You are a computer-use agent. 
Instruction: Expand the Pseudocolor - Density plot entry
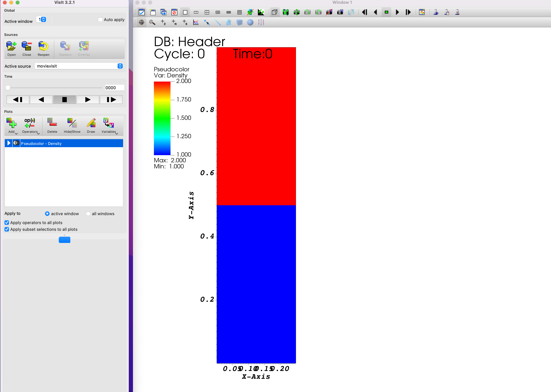(x=9, y=143)
